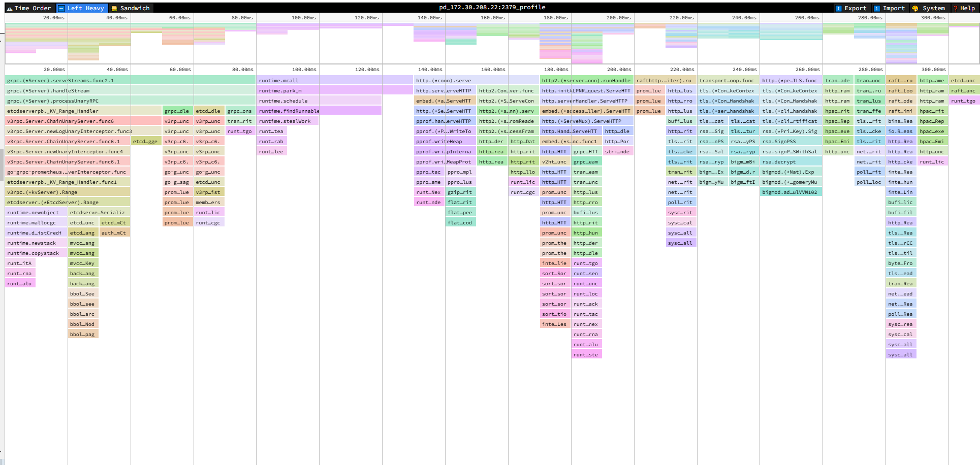Click the grpc…ons frame
980x465 pixels.
[241, 111]
